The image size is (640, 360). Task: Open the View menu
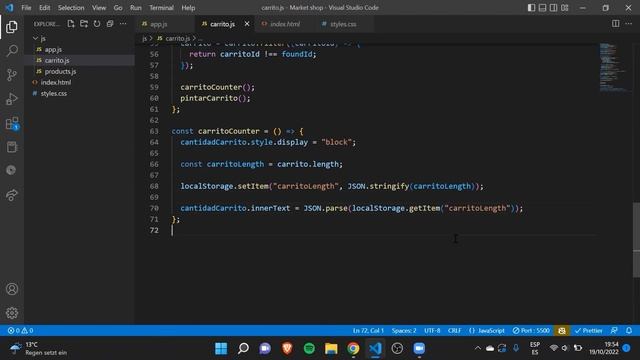[x=99, y=8]
